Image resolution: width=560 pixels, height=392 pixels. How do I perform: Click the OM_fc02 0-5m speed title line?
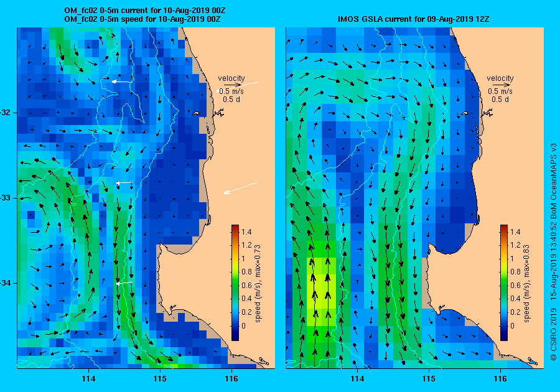click(x=142, y=19)
